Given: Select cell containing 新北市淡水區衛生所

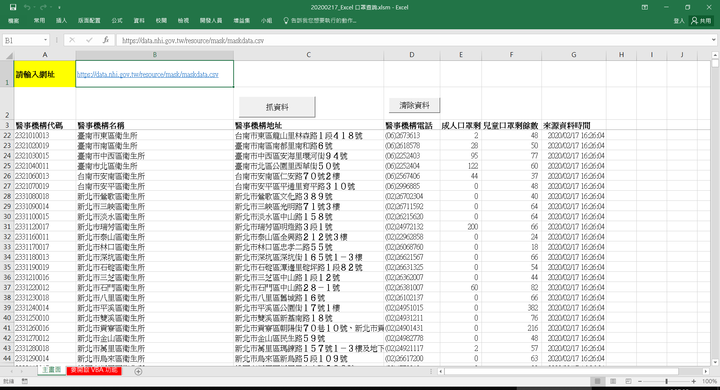Looking at the screenshot, I should (x=155, y=217).
